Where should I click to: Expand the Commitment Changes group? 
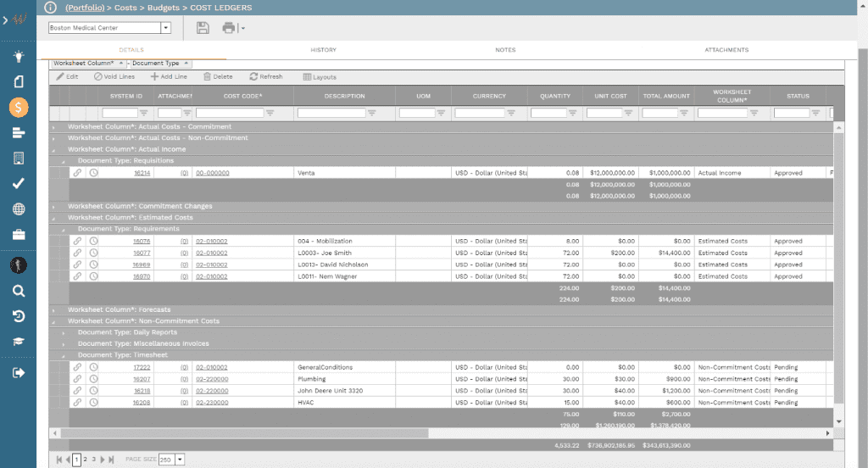[x=53, y=207]
